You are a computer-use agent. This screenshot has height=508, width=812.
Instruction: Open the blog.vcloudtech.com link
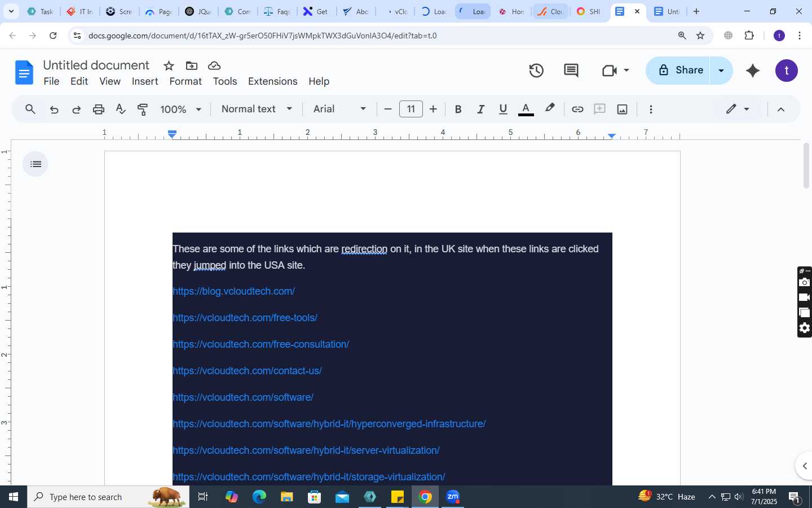click(x=233, y=291)
